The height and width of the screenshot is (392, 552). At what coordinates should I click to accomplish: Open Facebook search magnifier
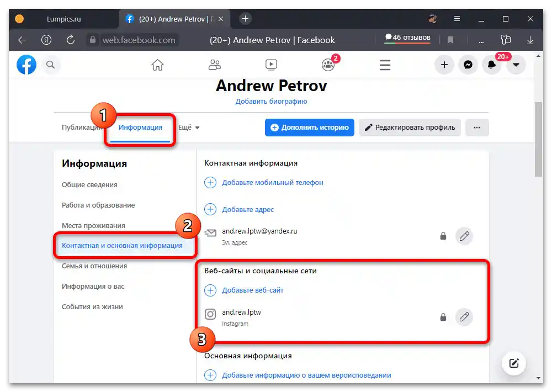coord(51,65)
